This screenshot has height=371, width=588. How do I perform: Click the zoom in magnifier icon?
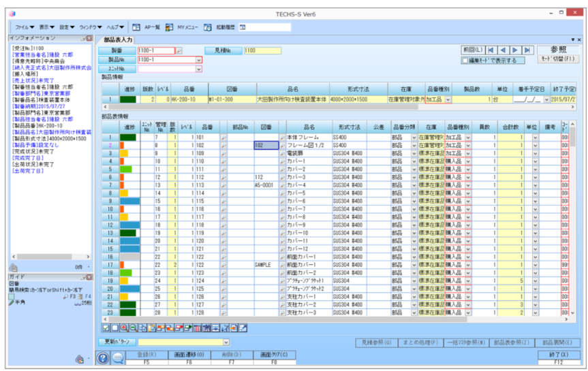(124, 328)
